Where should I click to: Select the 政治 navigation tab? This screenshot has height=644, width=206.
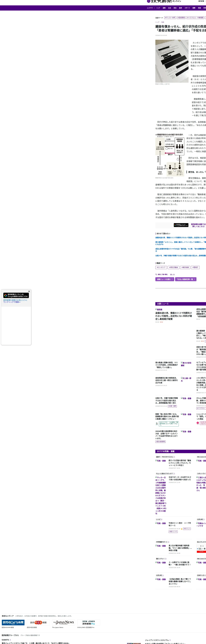click(175, 8)
